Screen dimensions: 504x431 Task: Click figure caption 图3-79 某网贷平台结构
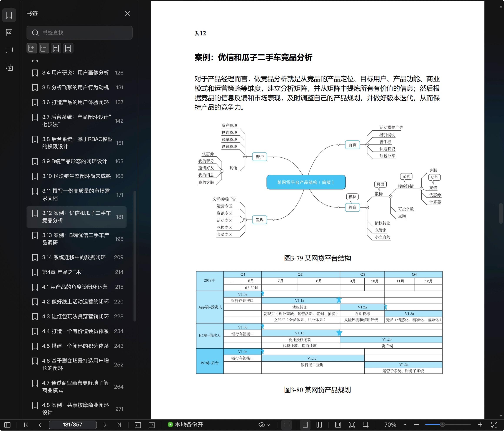pyautogui.click(x=317, y=258)
